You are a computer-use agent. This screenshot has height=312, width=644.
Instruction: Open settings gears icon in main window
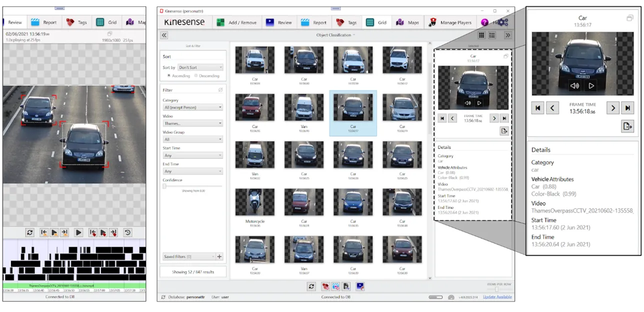tap(503, 22)
